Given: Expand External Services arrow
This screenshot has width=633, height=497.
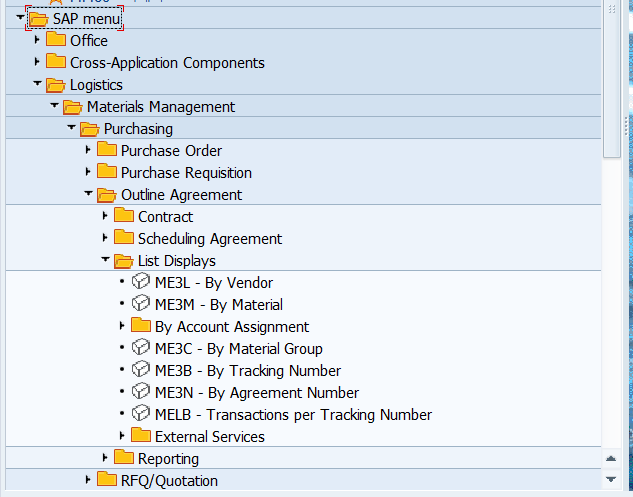Looking at the screenshot, I should click(x=122, y=436).
